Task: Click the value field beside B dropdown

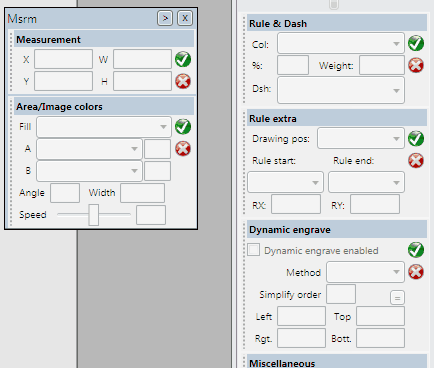Action: click(157, 171)
